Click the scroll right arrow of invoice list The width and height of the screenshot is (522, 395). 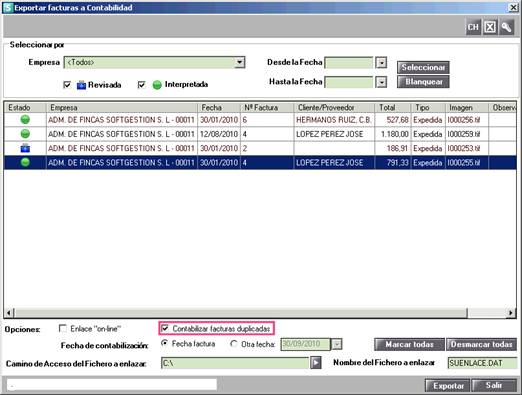(511, 313)
